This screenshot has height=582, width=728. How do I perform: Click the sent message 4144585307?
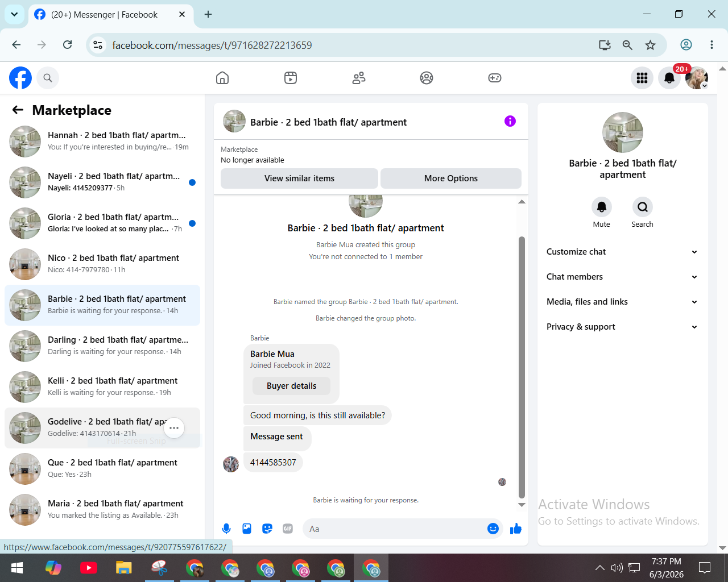[x=273, y=463]
